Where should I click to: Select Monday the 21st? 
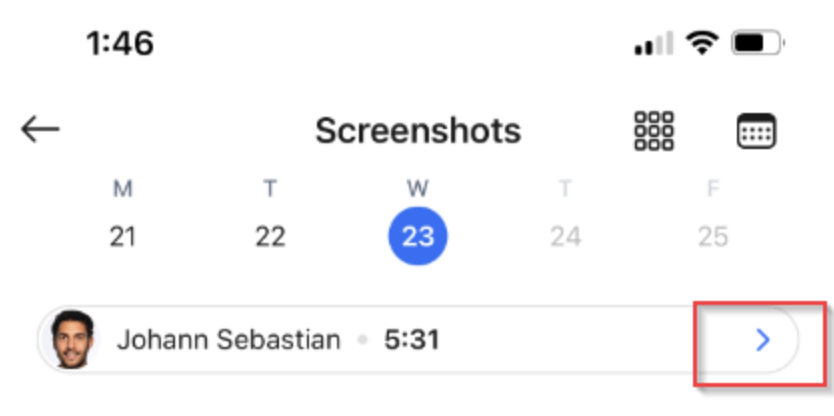coord(123,237)
